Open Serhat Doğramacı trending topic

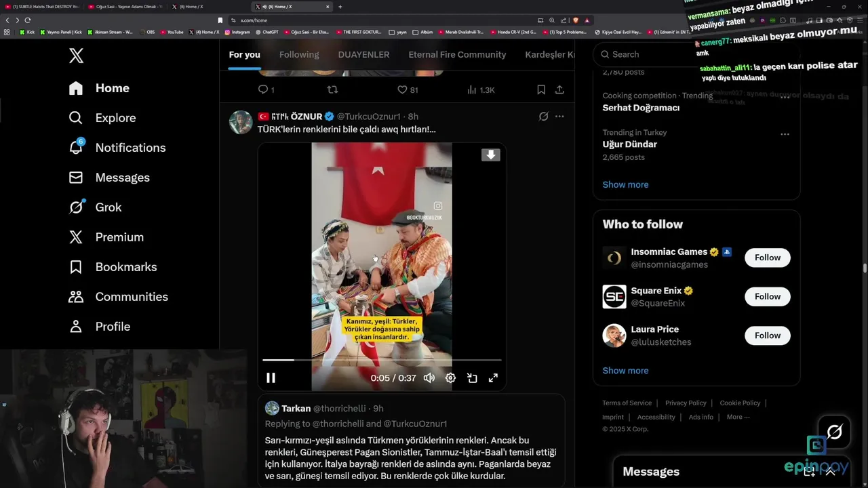pyautogui.click(x=641, y=108)
